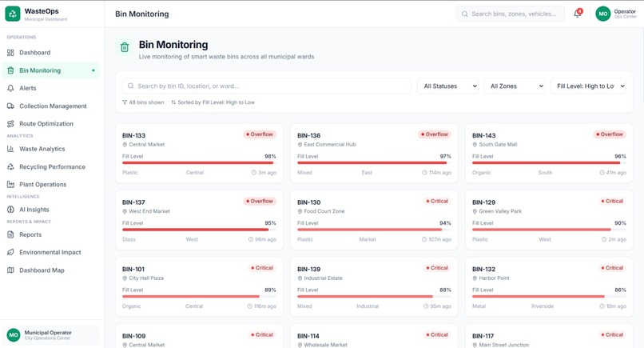
Task: Click Green Valley Park location text
Action: pyautogui.click(x=500, y=211)
